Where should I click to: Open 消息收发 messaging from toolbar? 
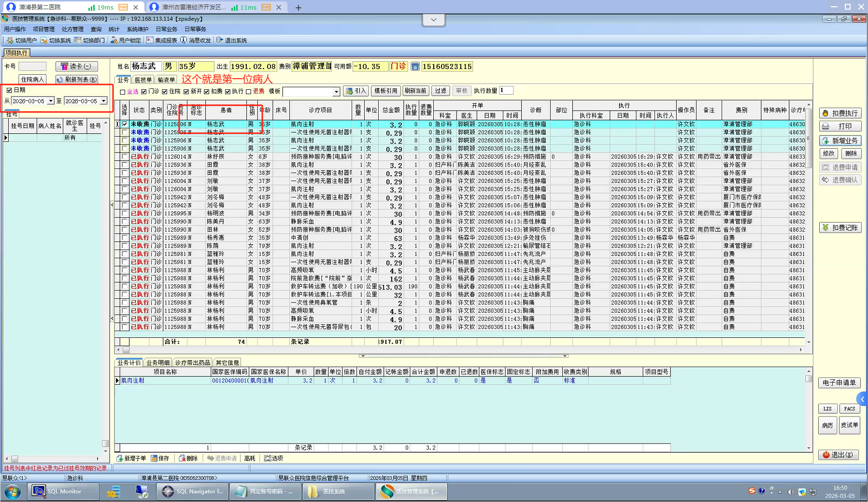click(x=196, y=41)
